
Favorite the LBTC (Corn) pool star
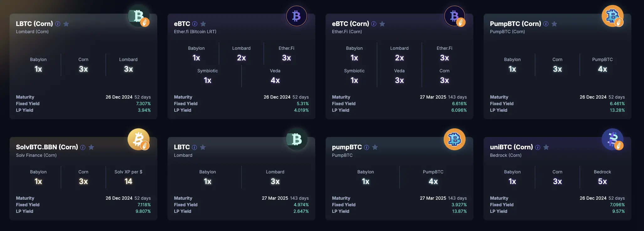click(x=66, y=24)
